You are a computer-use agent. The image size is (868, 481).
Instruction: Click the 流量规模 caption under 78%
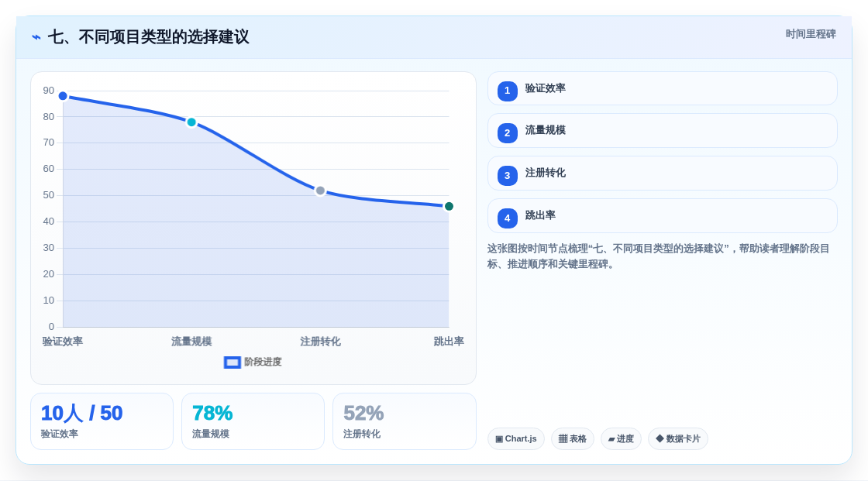point(210,434)
